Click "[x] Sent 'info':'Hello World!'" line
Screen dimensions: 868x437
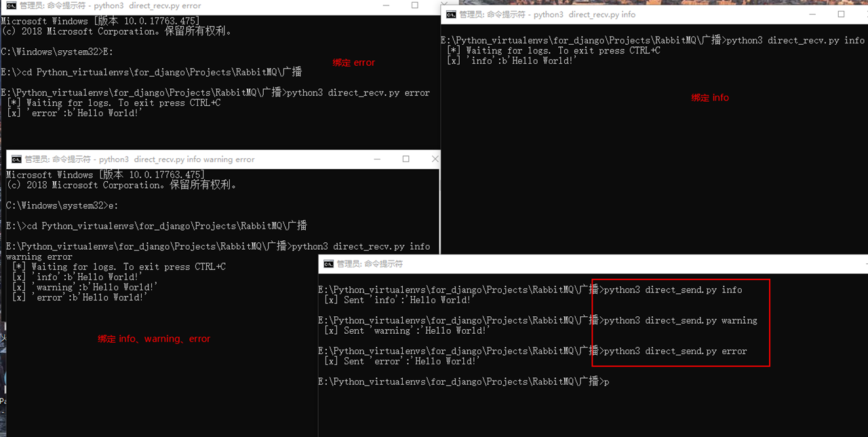(x=398, y=300)
